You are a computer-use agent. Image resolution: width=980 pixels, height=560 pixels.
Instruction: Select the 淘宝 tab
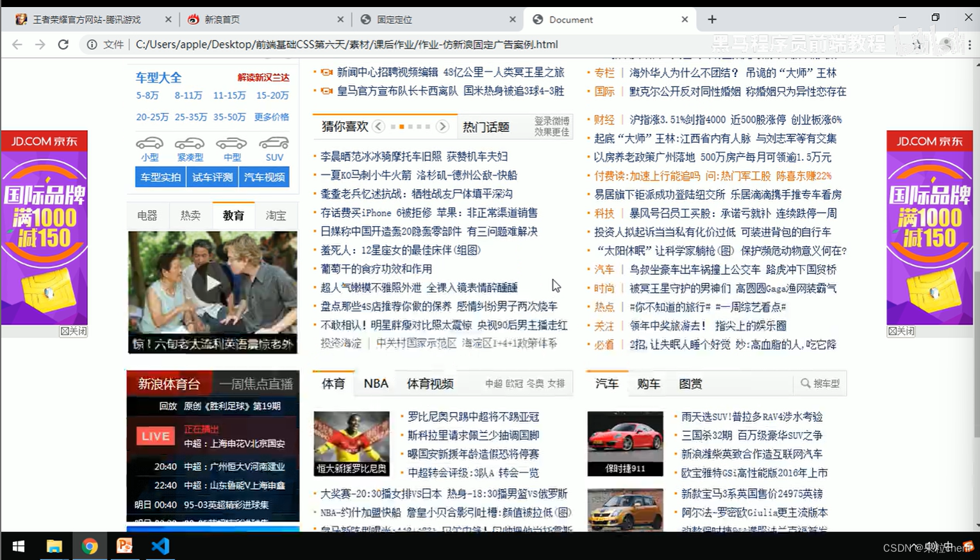click(x=276, y=215)
